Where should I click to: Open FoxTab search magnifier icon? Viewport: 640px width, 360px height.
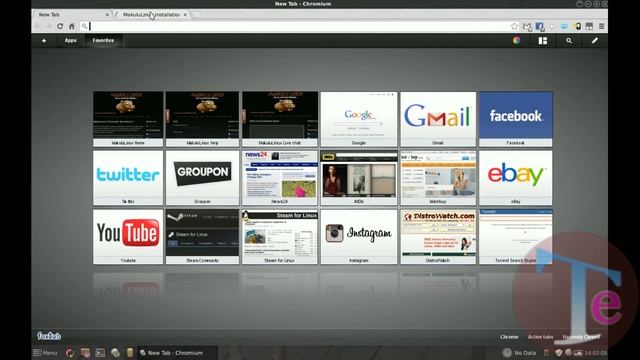tap(569, 40)
